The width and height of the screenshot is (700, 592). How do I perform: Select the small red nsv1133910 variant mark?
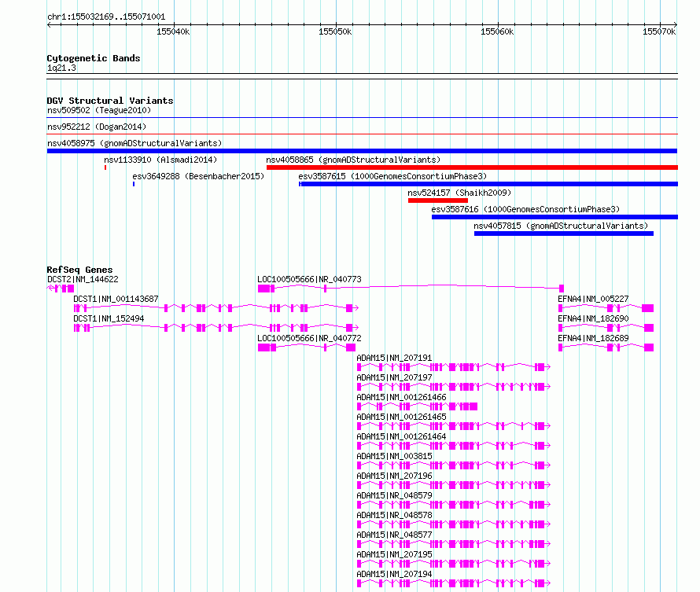[105, 167]
